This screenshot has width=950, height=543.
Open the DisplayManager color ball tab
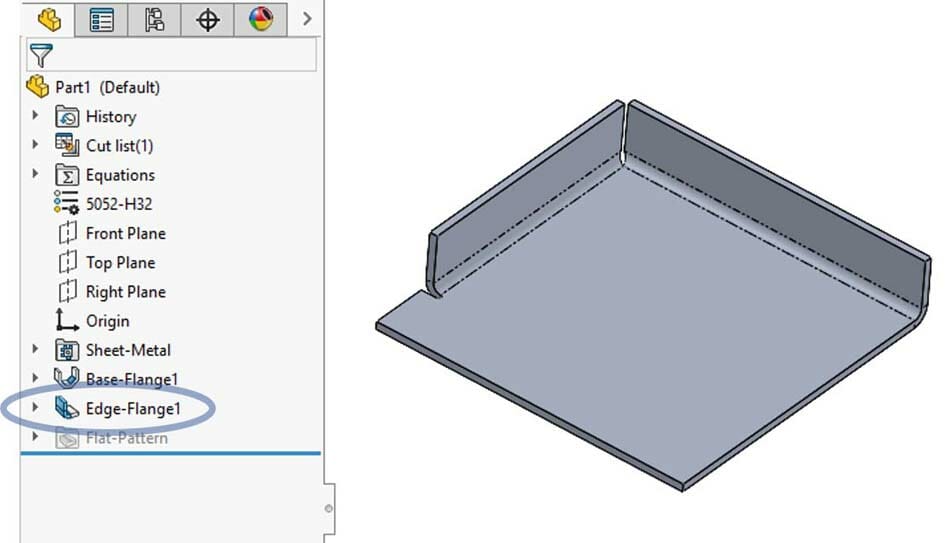click(261, 20)
